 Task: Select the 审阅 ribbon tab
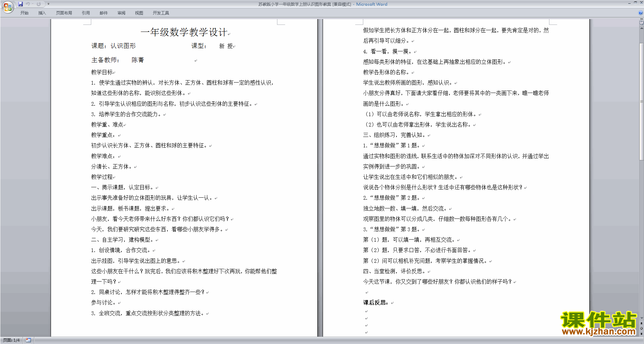121,13
